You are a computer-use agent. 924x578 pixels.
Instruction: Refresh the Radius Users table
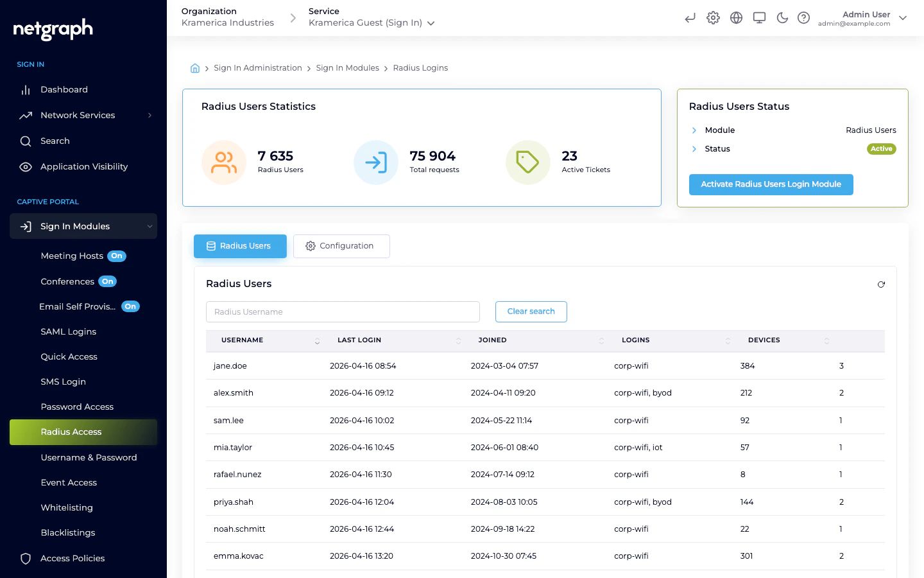point(881,284)
